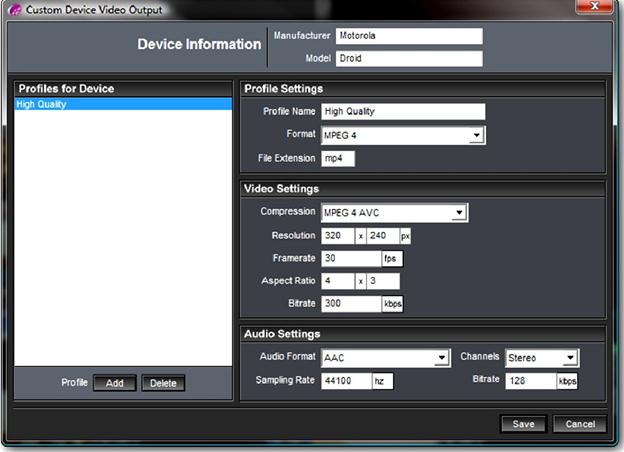The height and width of the screenshot is (452, 624).
Task: Delete the selected profile
Action: pos(163,383)
